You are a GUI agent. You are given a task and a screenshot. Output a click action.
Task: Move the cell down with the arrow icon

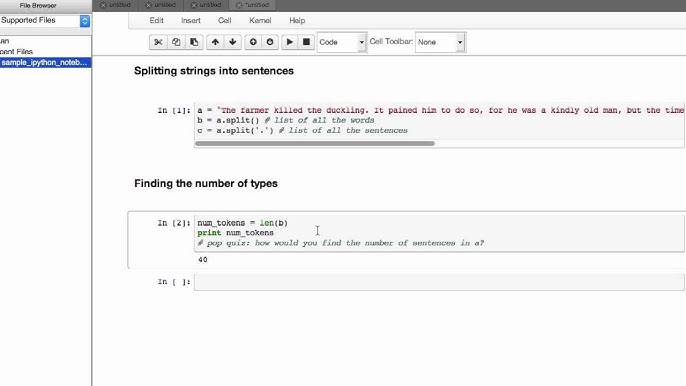(x=233, y=42)
